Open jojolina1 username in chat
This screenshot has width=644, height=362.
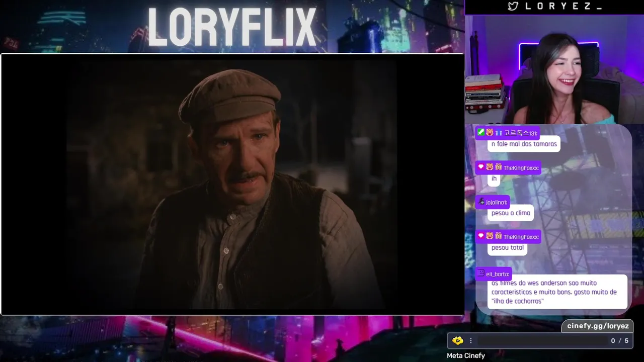497,203
